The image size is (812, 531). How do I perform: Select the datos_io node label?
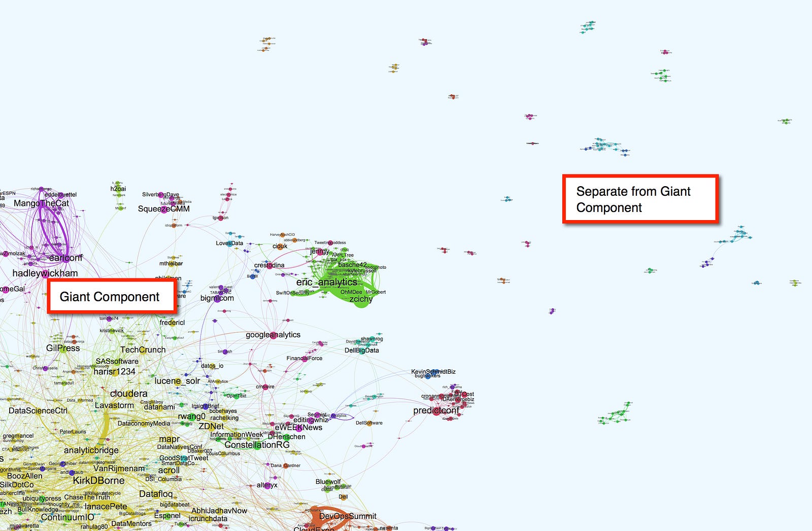pyautogui.click(x=212, y=366)
